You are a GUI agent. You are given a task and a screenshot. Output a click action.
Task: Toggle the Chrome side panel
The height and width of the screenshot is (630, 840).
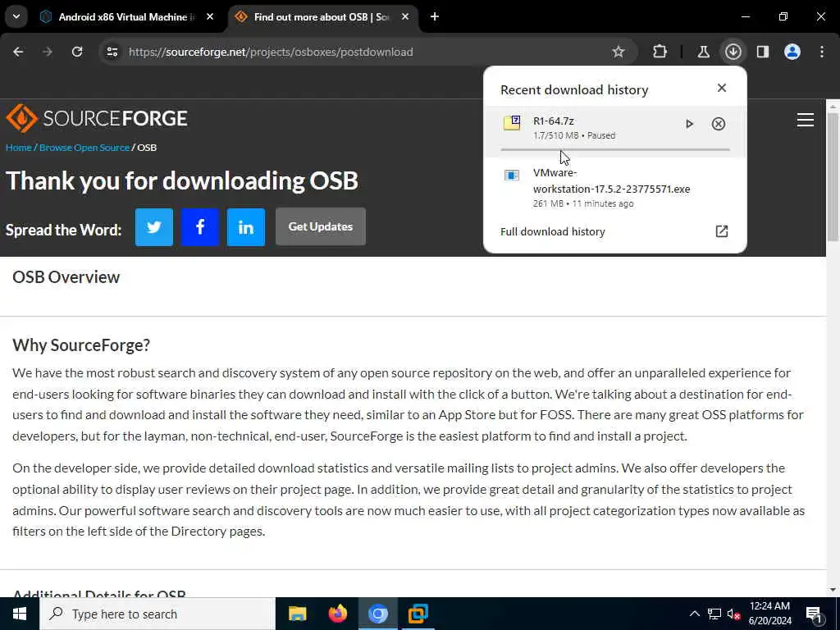pos(762,52)
